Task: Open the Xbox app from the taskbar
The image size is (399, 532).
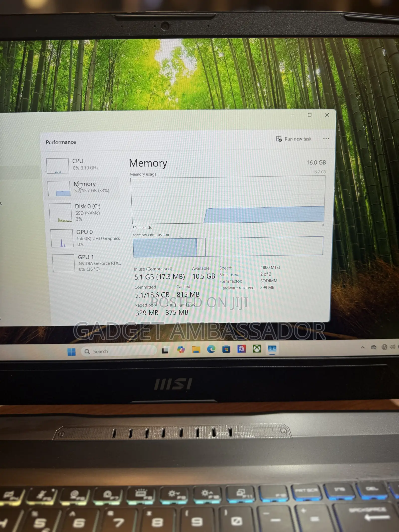Action: point(257,349)
